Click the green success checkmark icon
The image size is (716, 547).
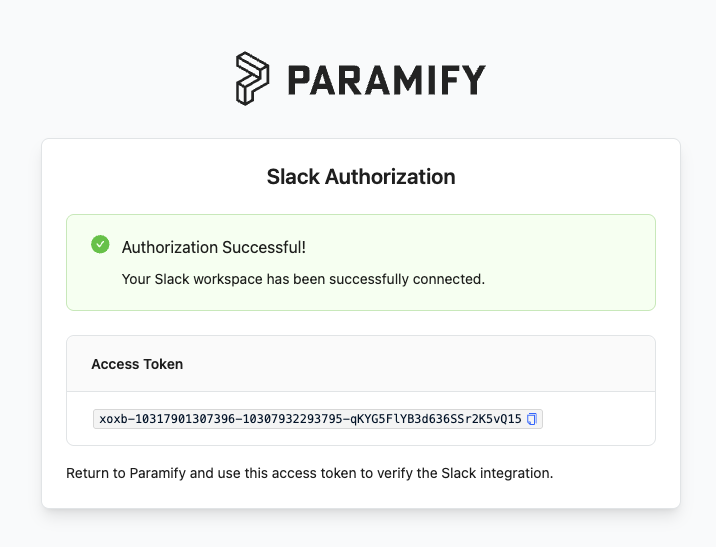[x=100, y=244]
